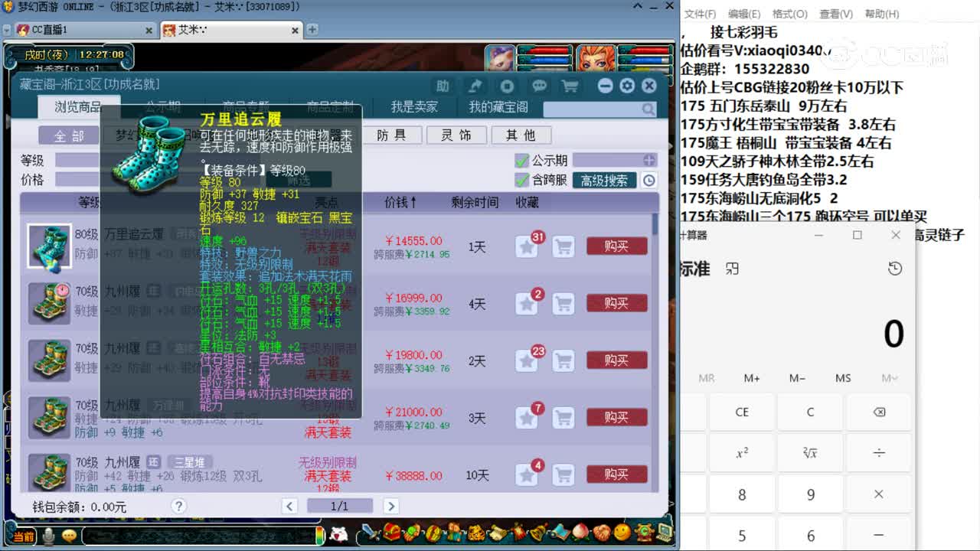Uncheck the 公示期 checkbox
Image resolution: width=980 pixels, height=551 pixels.
[x=519, y=159]
